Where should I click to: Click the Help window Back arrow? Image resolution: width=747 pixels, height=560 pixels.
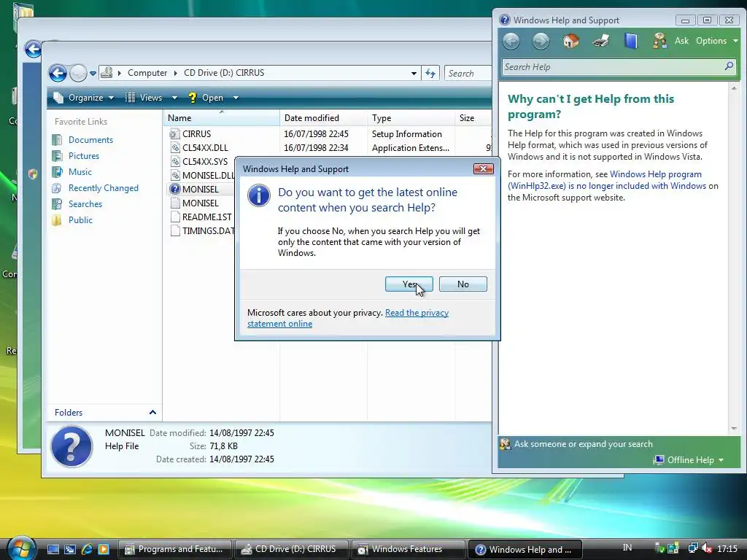pyautogui.click(x=511, y=42)
